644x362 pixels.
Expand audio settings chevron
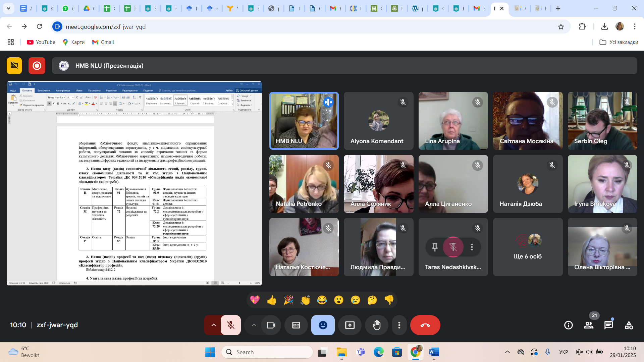(x=214, y=325)
